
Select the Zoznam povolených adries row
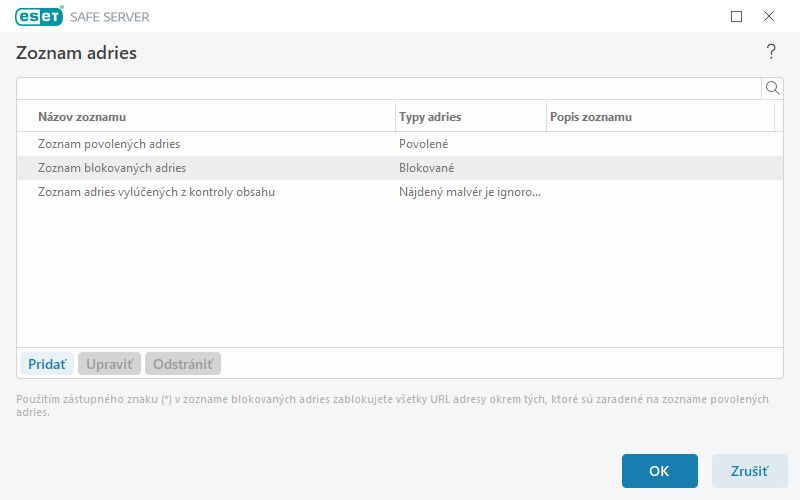[109, 144]
